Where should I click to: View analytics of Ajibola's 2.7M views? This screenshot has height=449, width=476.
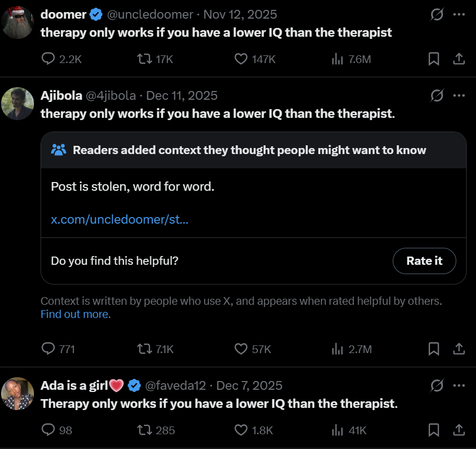(x=337, y=349)
